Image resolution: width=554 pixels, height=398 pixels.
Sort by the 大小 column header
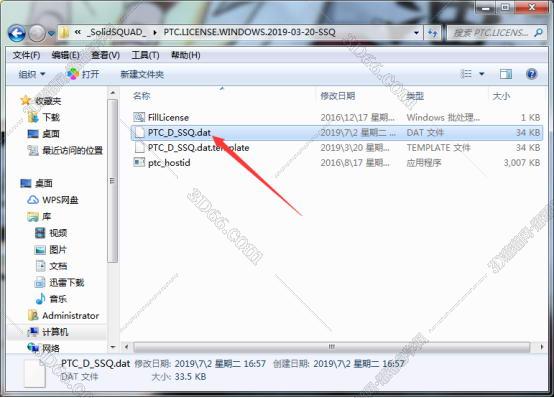[501, 96]
